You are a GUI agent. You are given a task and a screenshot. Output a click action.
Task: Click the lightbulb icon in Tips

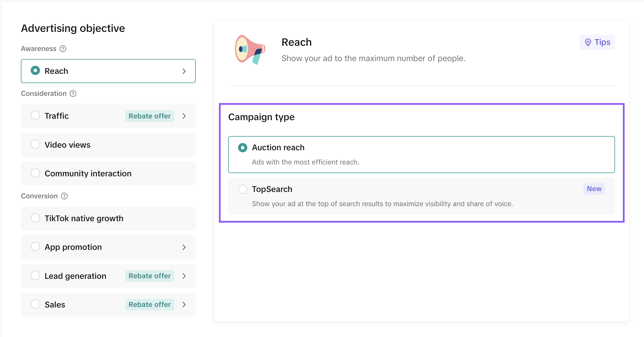[588, 42]
